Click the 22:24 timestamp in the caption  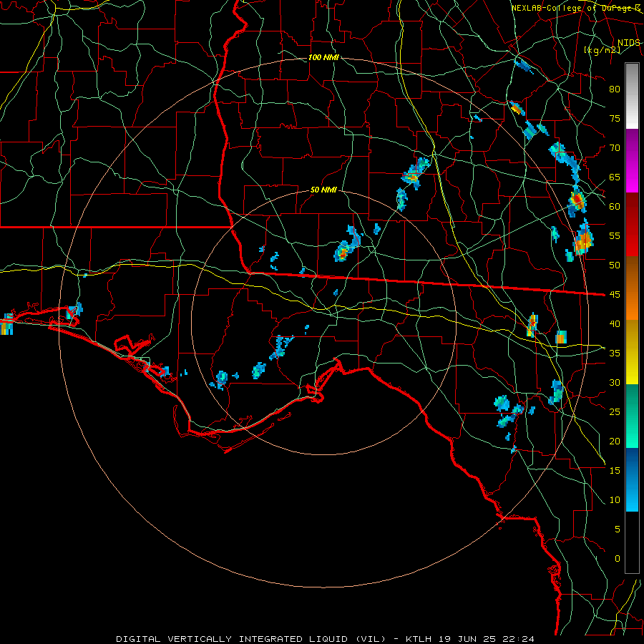[x=517, y=639]
